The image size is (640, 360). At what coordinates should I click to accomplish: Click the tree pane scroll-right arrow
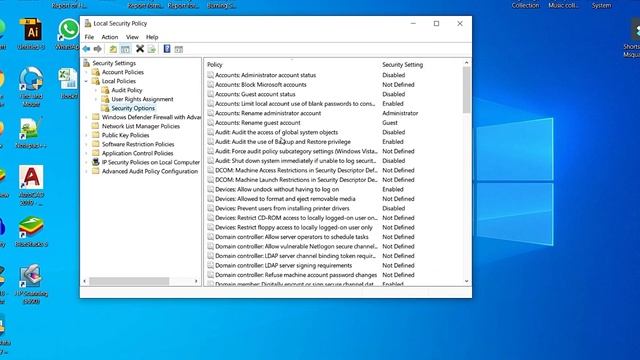tap(196, 281)
